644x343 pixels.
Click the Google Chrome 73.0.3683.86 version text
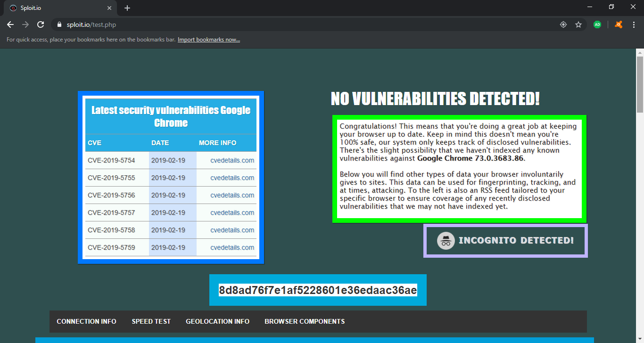(x=471, y=158)
